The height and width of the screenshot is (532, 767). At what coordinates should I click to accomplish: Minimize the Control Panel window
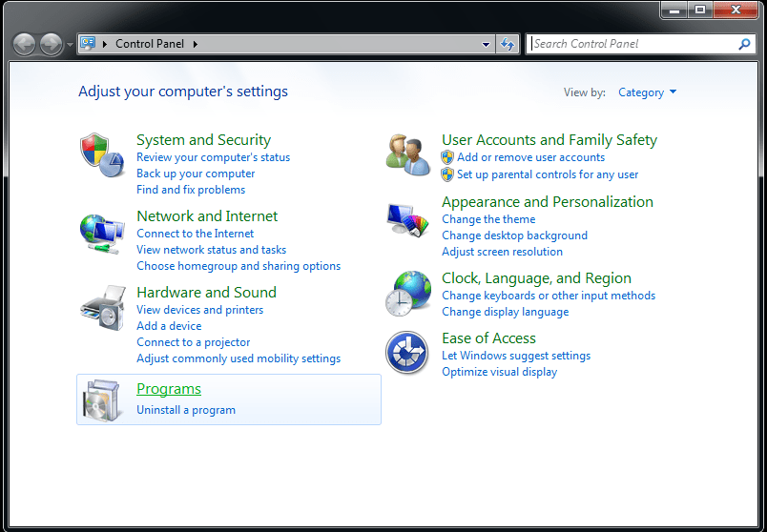click(674, 10)
